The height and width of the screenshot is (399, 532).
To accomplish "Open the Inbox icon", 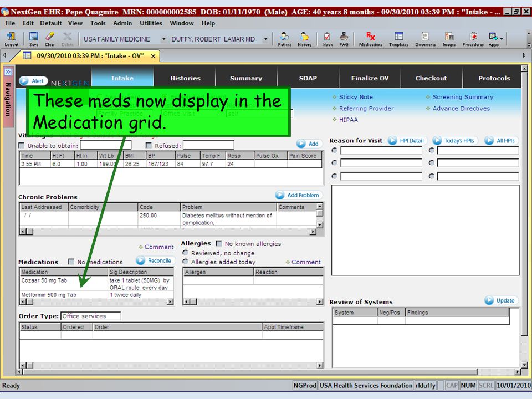I will point(327,39).
